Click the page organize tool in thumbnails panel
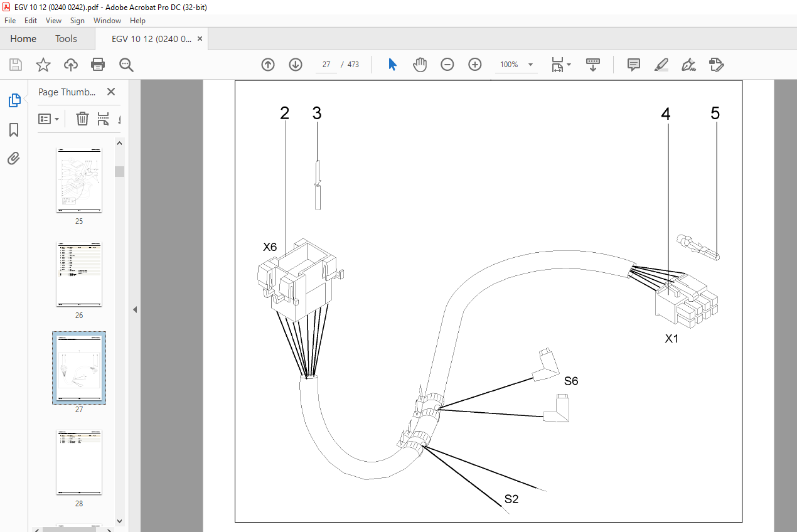 point(104,119)
